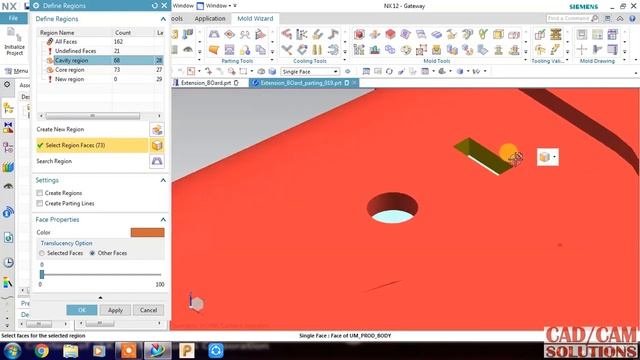640x360 pixels.
Task: Click the Find a Command search field
Action: coord(568,18)
